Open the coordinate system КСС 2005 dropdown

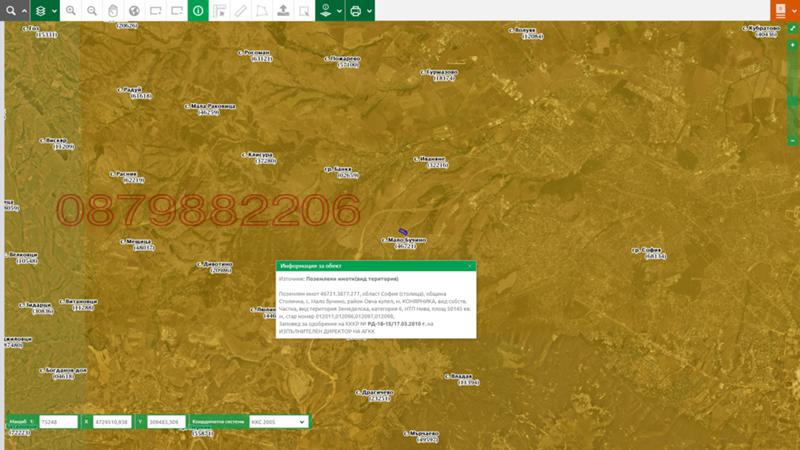point(277,422)
